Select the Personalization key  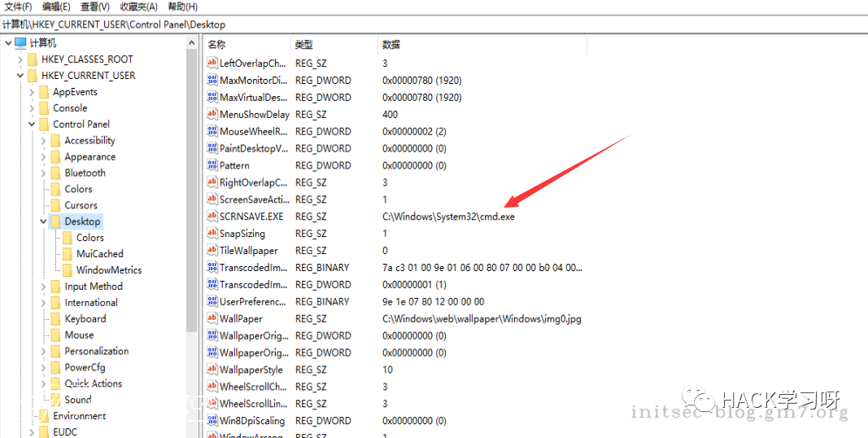(96, 352)
